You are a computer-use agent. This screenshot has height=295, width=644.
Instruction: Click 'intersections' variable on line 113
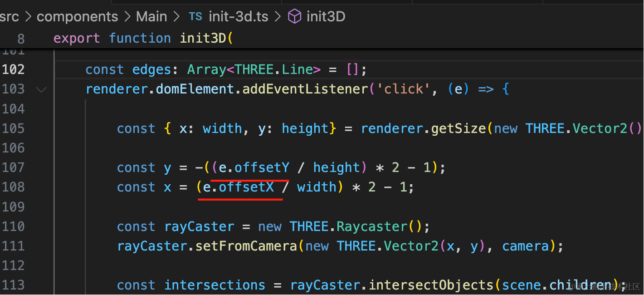(x=215, y=285)
